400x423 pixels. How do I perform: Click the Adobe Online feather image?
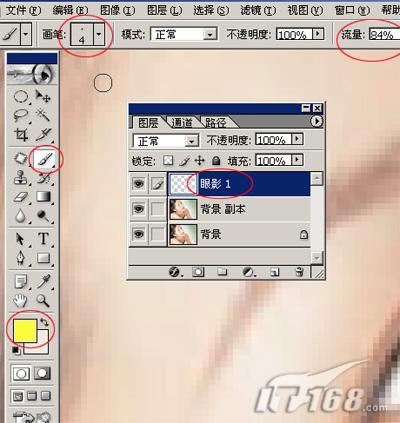tap(31, 74)
